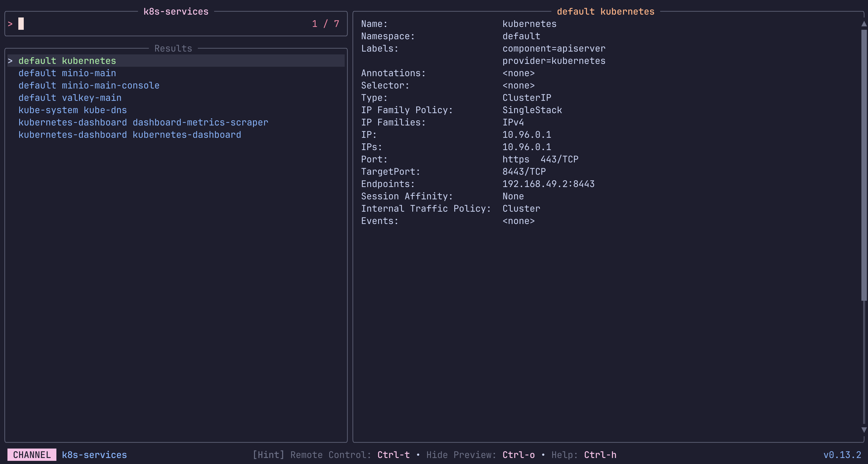Click the 1 / 7 result counter
The height and width of the screenshot is (464, 868).
click(x=325, y=23)
